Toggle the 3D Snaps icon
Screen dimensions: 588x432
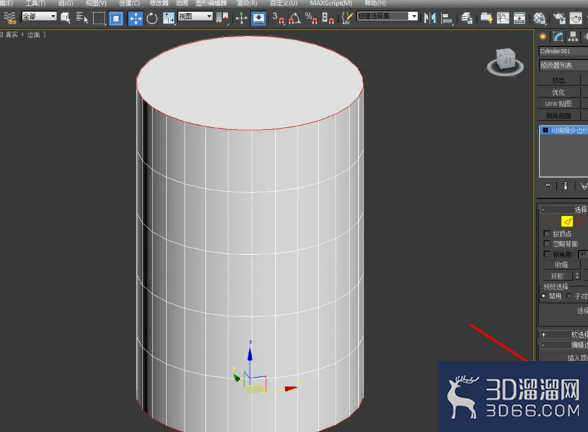[278, 18]
